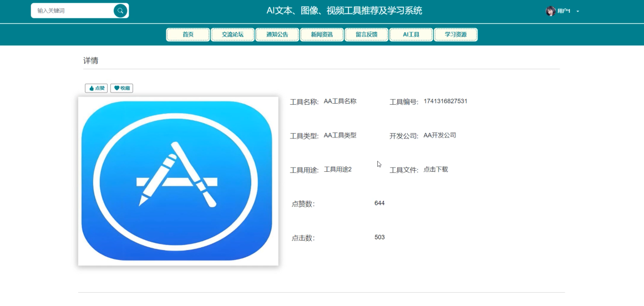Click the 点击下载 file link
This screenshot has width=644, height=306.
436,170
